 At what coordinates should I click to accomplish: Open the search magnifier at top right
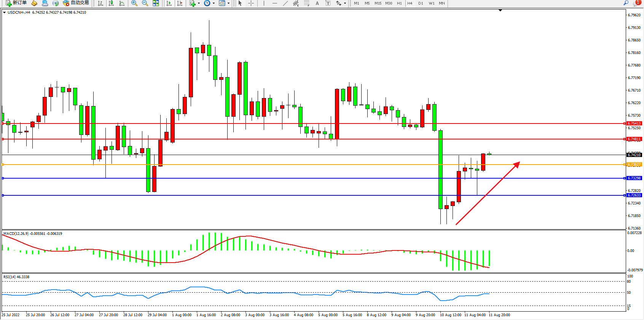(626, 3)
